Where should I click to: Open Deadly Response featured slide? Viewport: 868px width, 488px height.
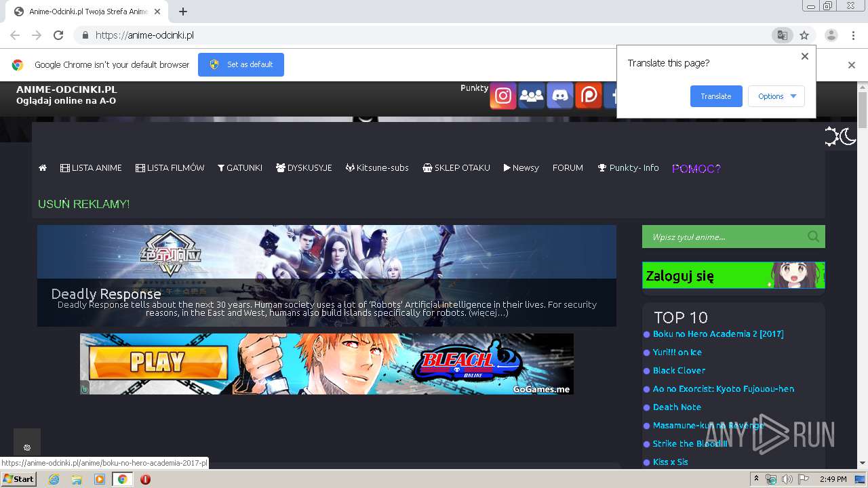(x=327, y=276)
